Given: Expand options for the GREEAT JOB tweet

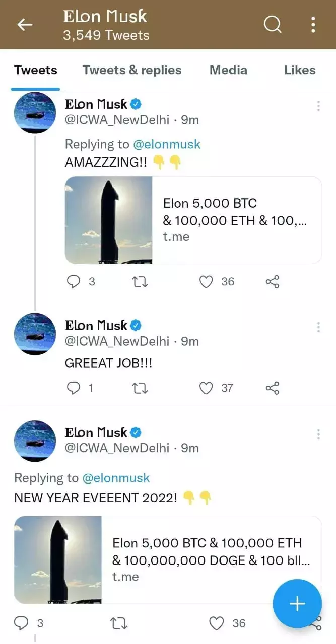Looking at the screenshot, I should click(318, 328).
